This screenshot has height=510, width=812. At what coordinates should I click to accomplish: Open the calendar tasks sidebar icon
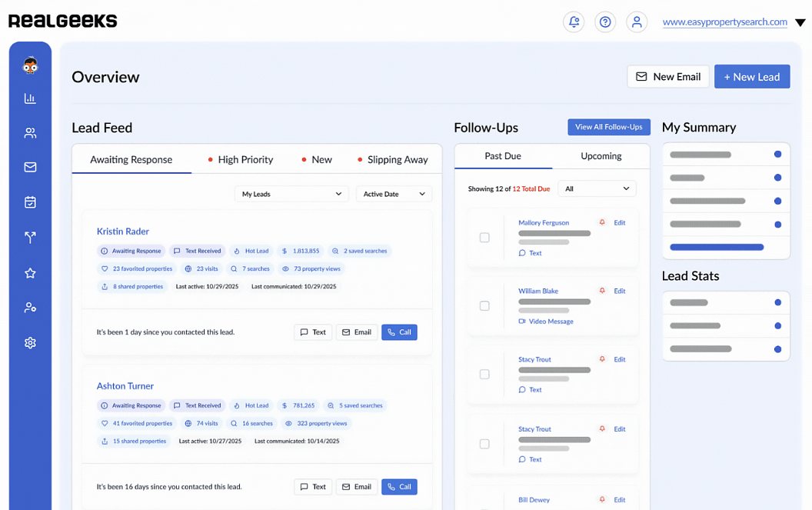pos(30,202)
